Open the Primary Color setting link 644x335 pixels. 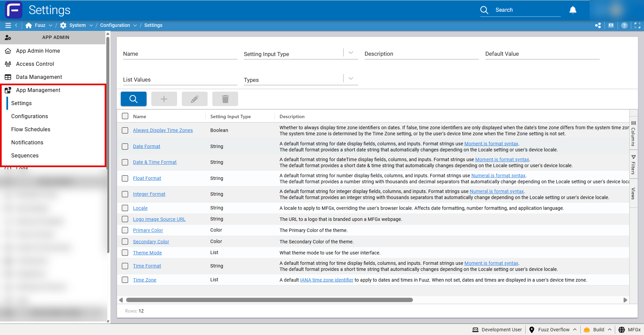pyautogui.click(x=148, y=230)
